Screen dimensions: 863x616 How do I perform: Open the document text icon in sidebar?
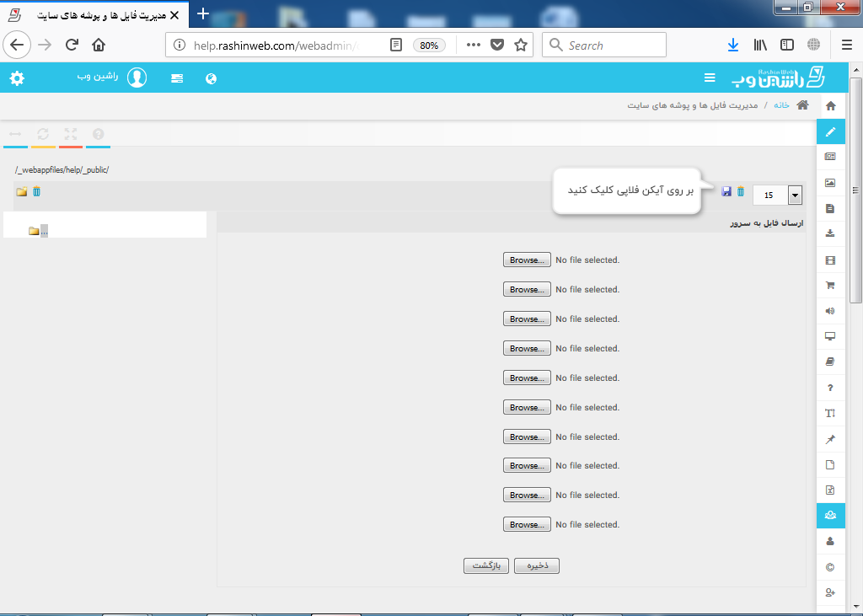point(830,208)
